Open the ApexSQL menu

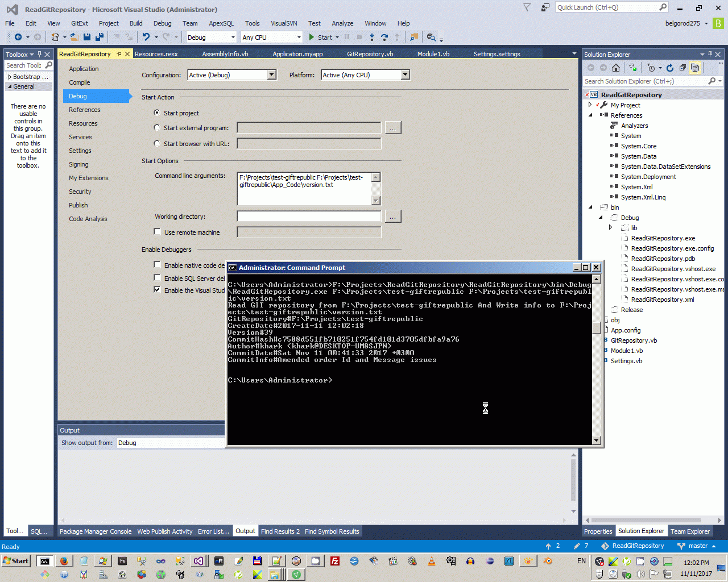pyautogui.click(x=221, y=23)
